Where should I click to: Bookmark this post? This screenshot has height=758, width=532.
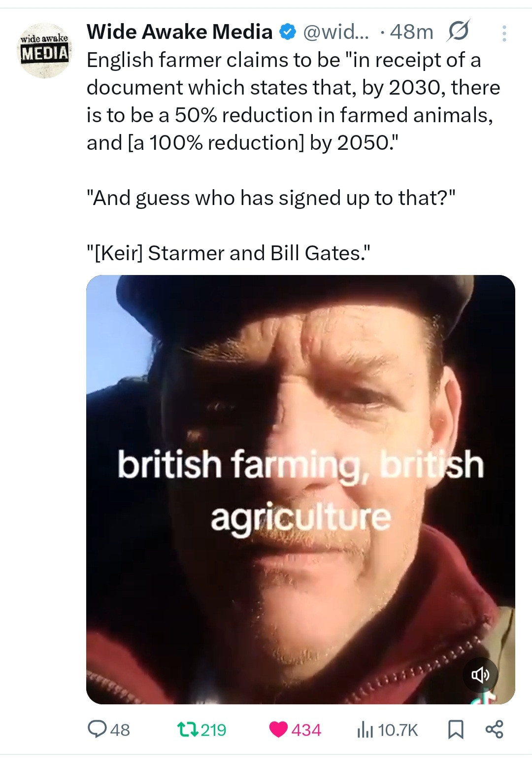click(456, 729)
